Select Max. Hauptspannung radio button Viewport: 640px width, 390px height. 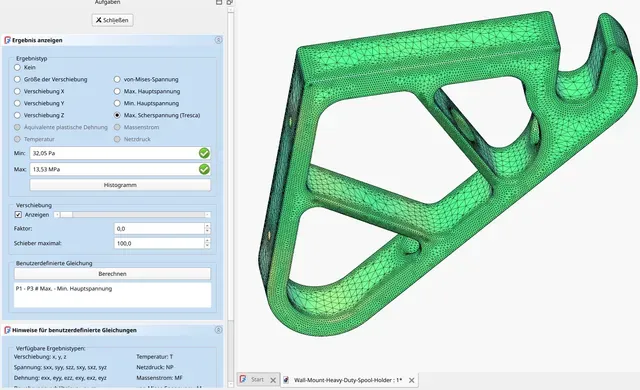point(117,91)
